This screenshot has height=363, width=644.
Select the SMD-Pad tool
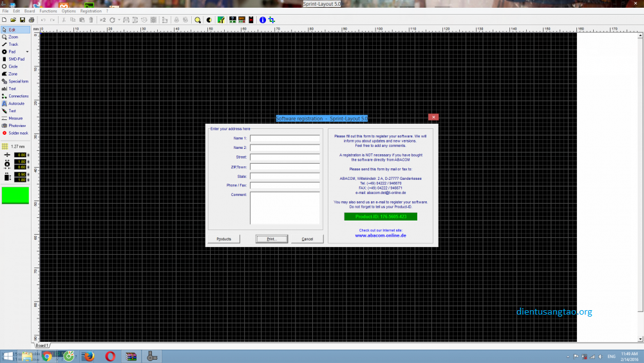(15, 59)
